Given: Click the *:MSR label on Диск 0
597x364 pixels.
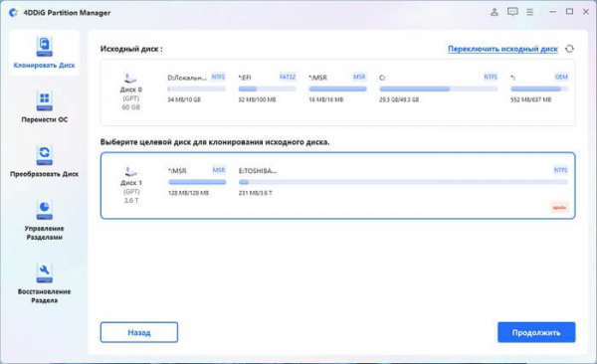Looking at the screenshot, I should 318,78.
